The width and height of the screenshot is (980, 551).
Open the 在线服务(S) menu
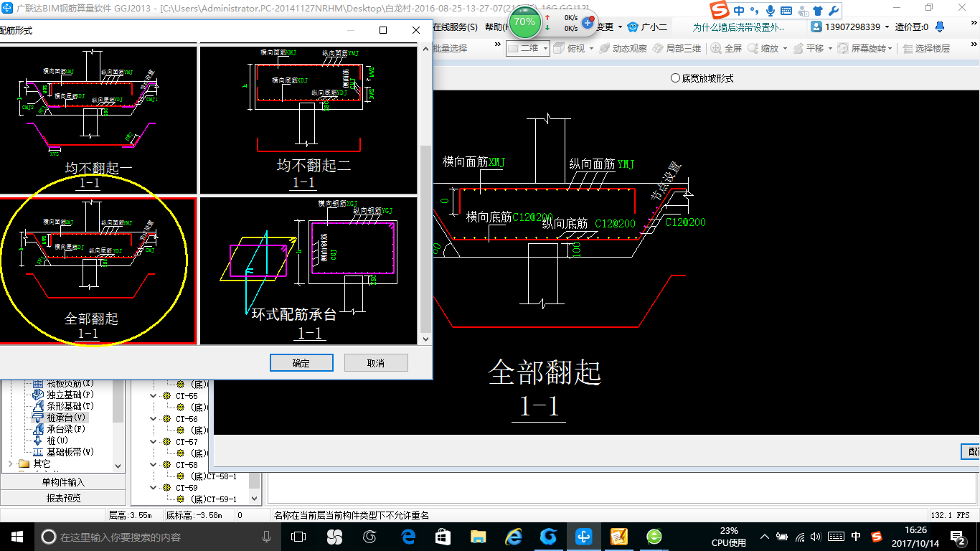(456, 27)
